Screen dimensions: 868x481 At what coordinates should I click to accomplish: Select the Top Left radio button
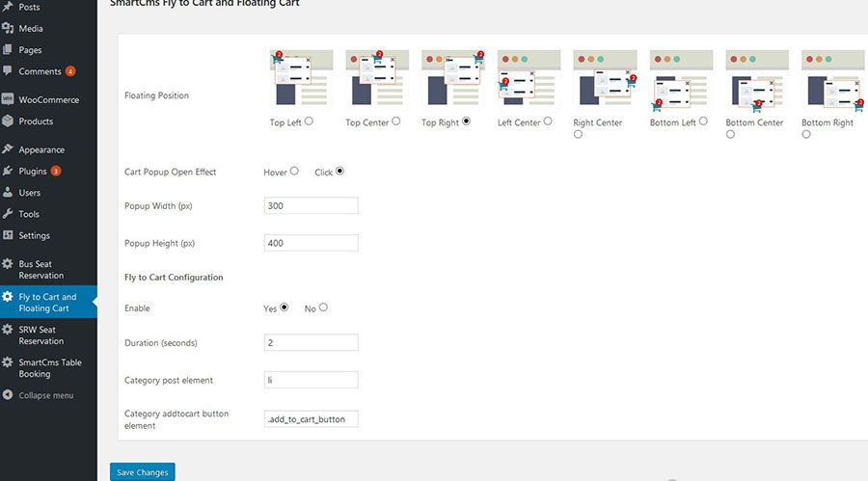pos(309,121)
